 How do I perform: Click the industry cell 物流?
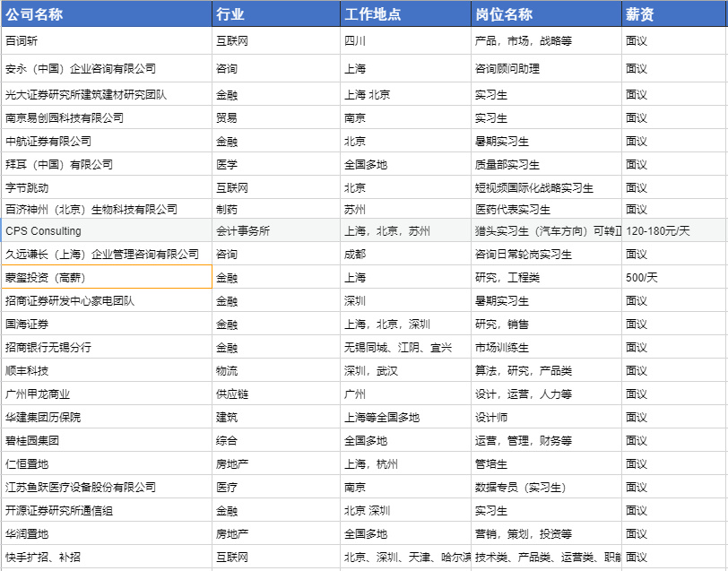click(276, 370)
